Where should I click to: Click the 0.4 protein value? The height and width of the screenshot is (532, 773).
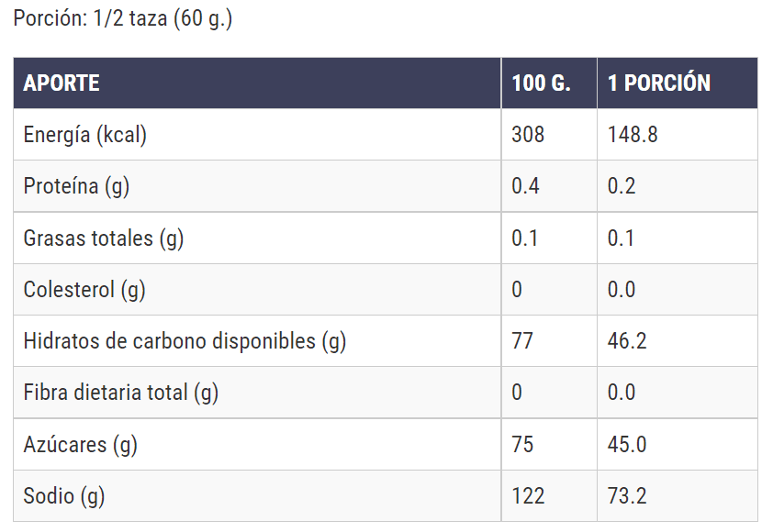(525, 186)
